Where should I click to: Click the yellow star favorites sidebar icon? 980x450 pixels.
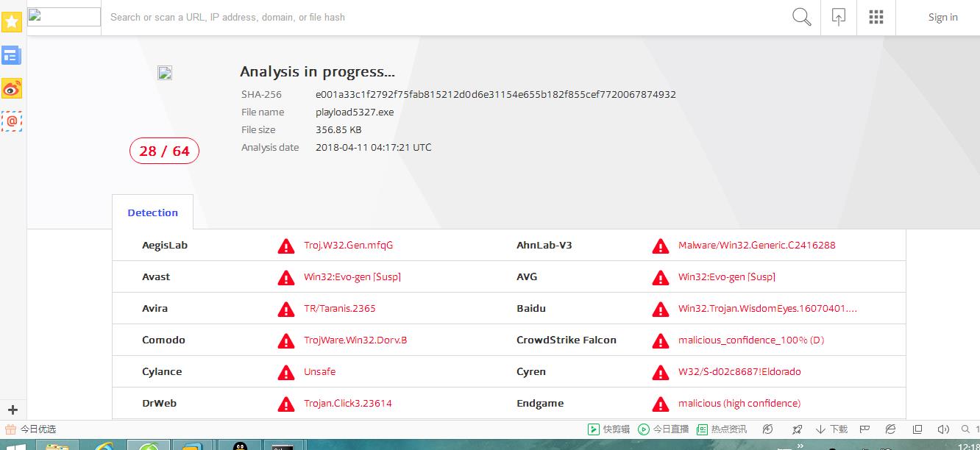coord(12,22)
